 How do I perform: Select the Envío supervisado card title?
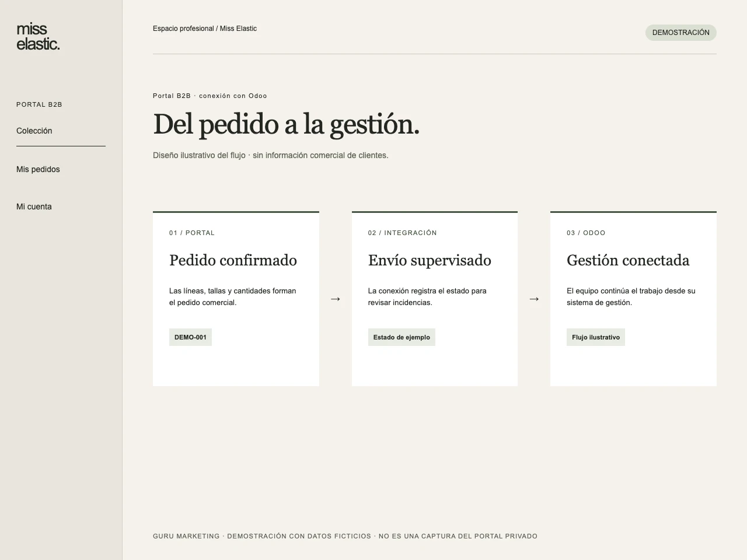(x=430, y=260)
